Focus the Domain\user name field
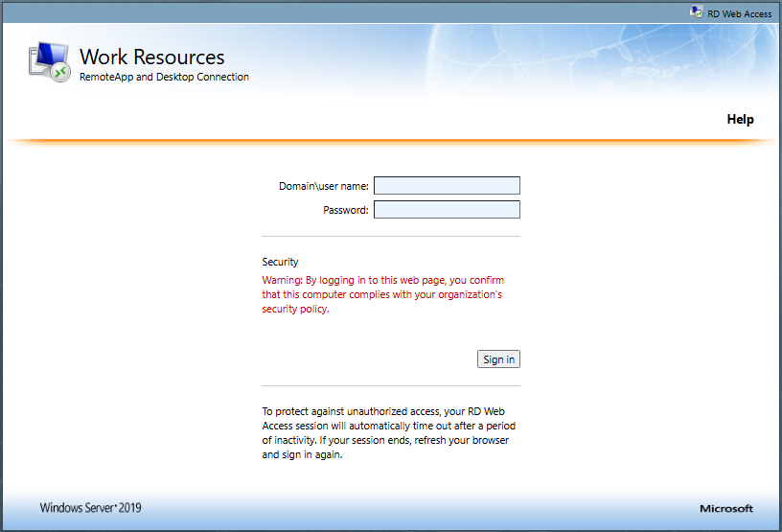782x532 pixels. [x=447, y=186]
